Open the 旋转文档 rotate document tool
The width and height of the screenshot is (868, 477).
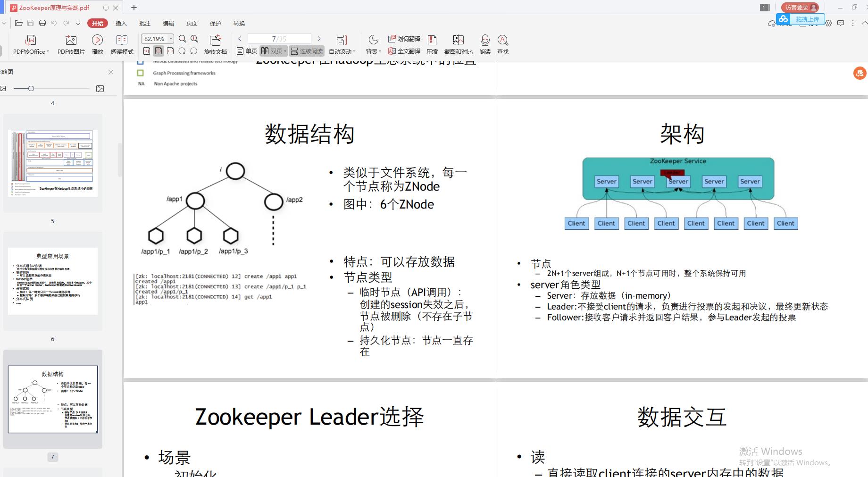coord(215,45)
